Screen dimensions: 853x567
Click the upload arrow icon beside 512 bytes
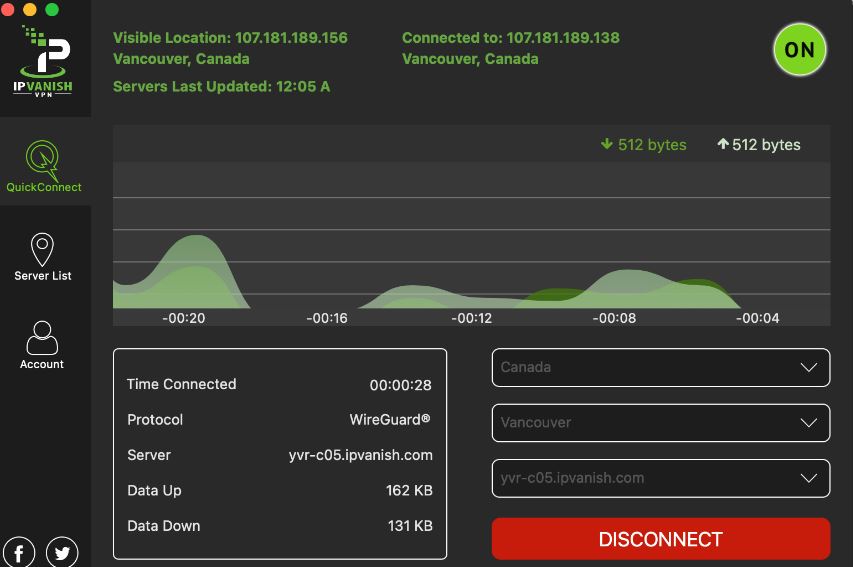pyautogui.click(x=722, y=144)
